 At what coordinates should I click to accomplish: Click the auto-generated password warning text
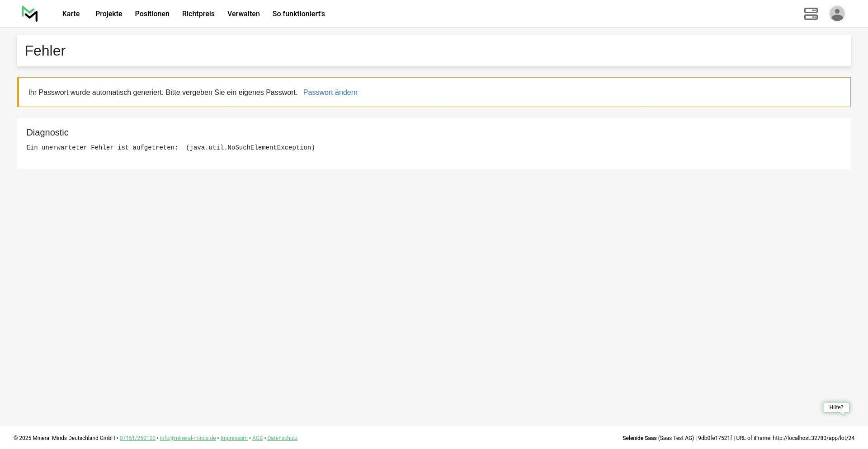click(163, 93)
